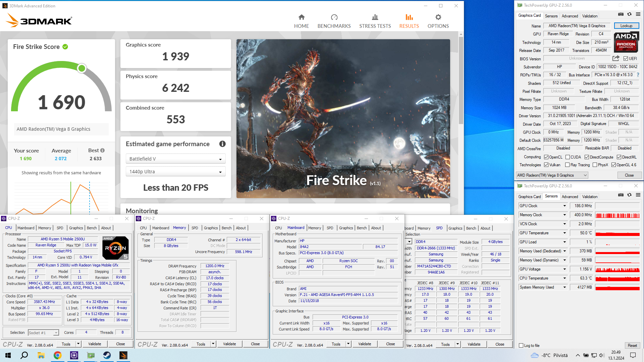Open the Windows Start menu
644x362 pixels.
[x=8, y=355]
